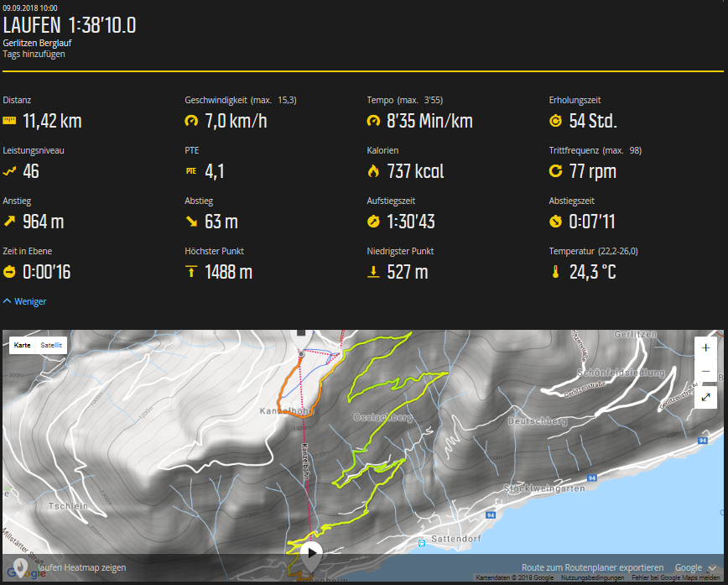Click the heatmap location pin icon
The width and height of the screenshot is (728, 585).
(x=20, y=567)
